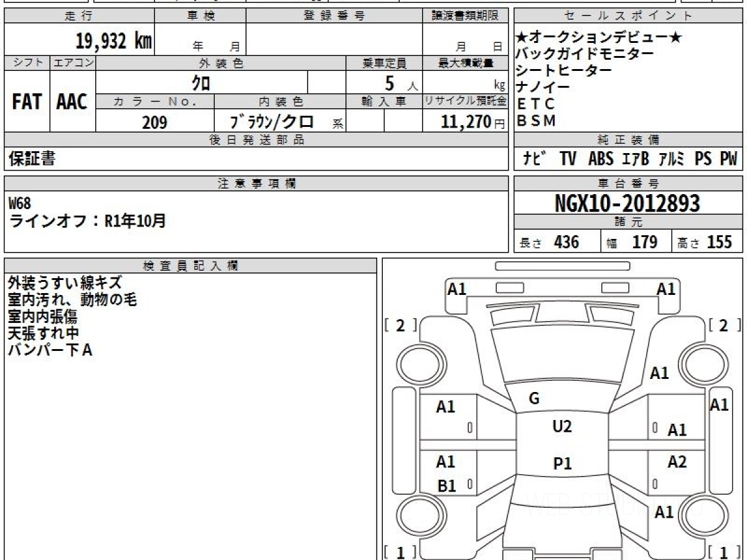Select the 室内汚れ、動物の毛 note
Image resolution: width=747 pixels, height=560 pixels.
pos(73,299)
